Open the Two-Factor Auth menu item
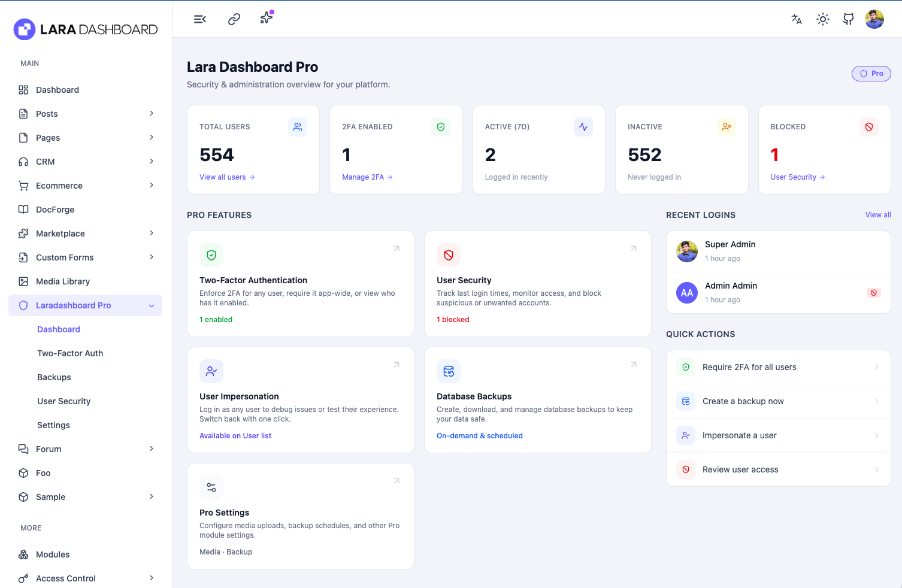 pyautogui.click(x=70, y=353)
